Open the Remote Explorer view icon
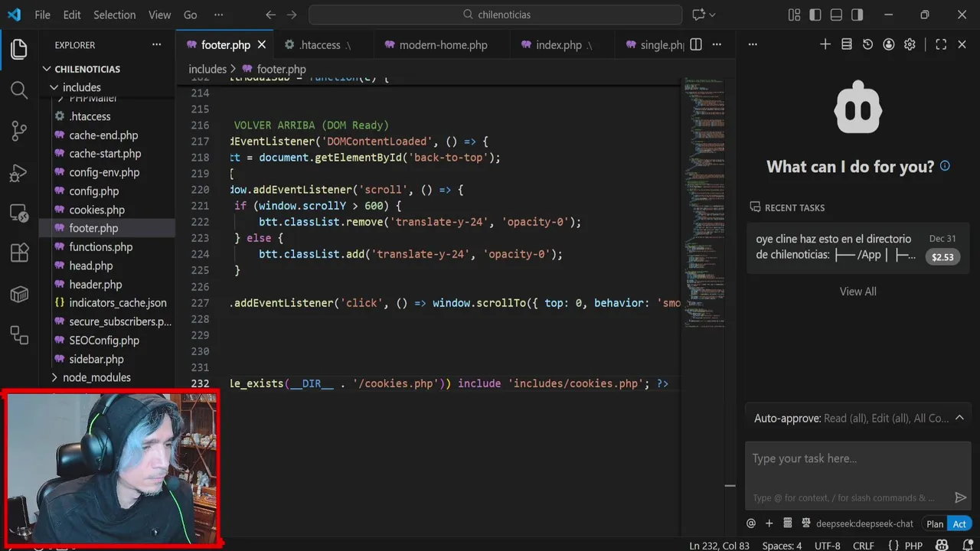This screenshot has height=551, width=980. click(x=19, y=213)
